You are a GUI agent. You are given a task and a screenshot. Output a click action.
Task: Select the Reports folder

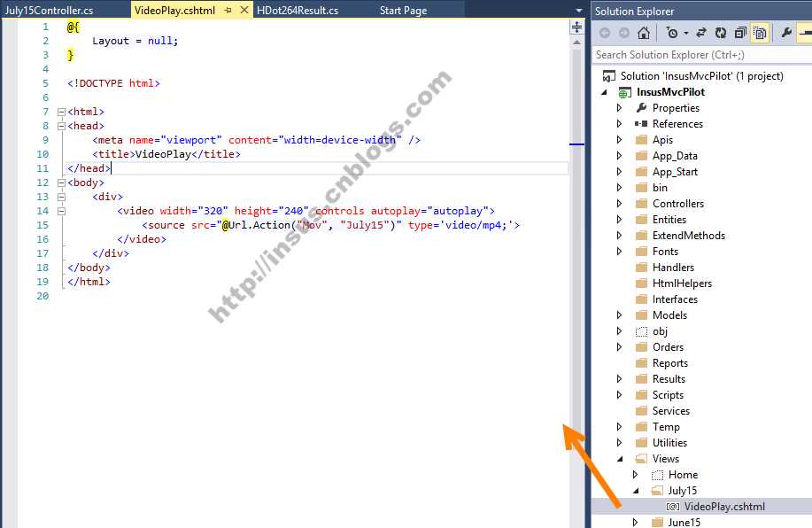click(670, 363)
